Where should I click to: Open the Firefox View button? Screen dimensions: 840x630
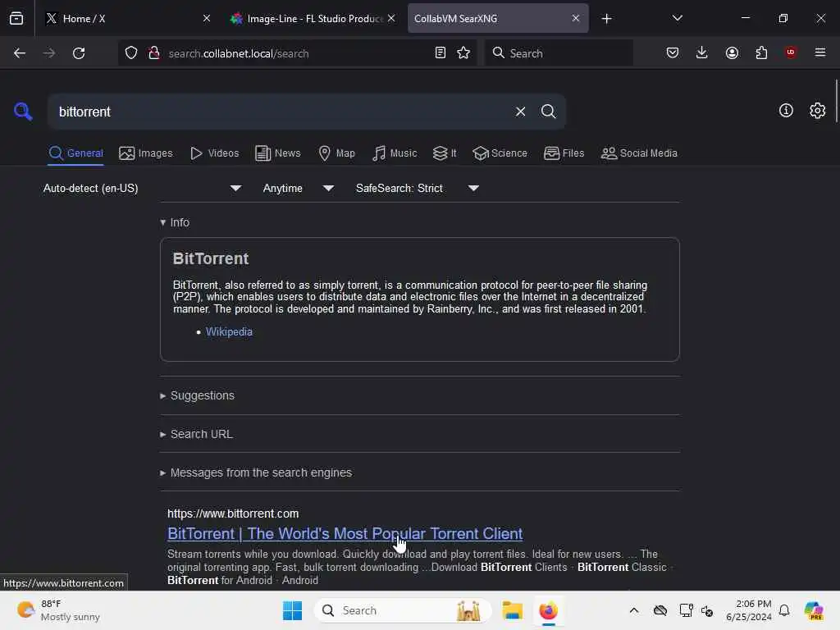pyautogui.click(x=16, y=18)
